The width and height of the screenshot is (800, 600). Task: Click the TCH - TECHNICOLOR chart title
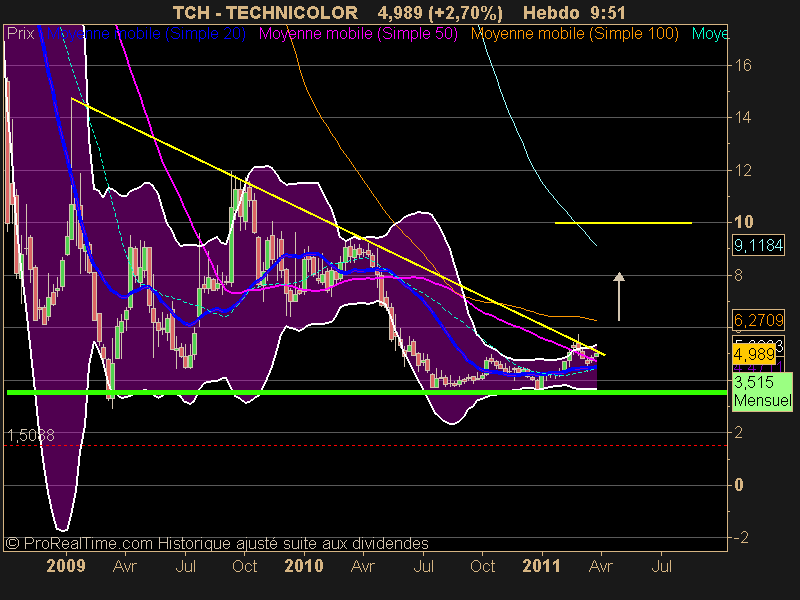pyautogui.click(x=265, y=12)
